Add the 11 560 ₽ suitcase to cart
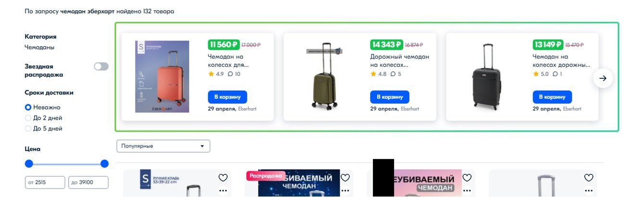Image resolution: width=644 pixels, height=197 pixels. click(227, 97)
